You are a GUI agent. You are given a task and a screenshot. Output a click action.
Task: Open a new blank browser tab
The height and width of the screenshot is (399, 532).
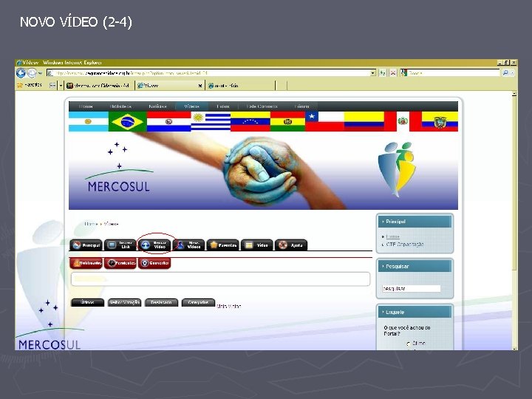282,86
